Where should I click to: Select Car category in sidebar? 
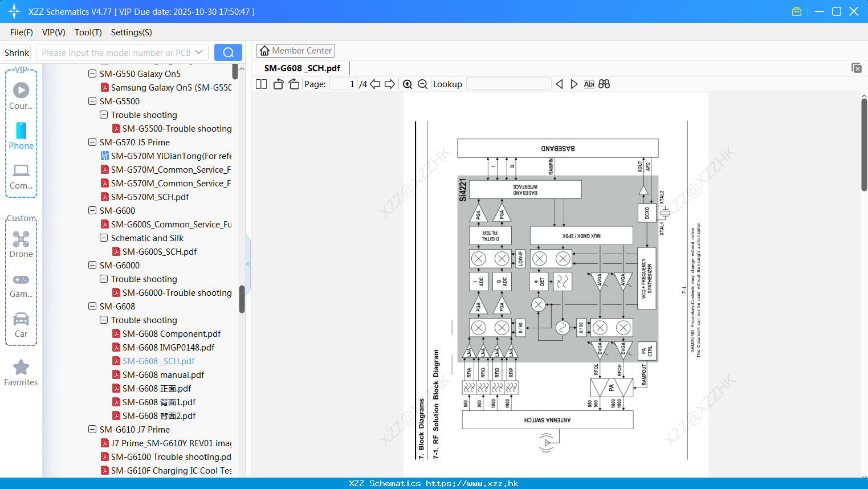click(x=21, y=325)
